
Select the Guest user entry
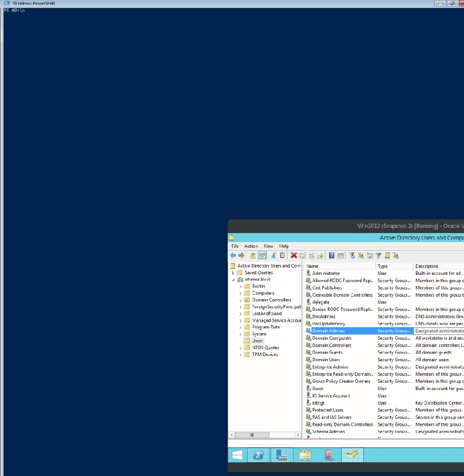point(318,389)
